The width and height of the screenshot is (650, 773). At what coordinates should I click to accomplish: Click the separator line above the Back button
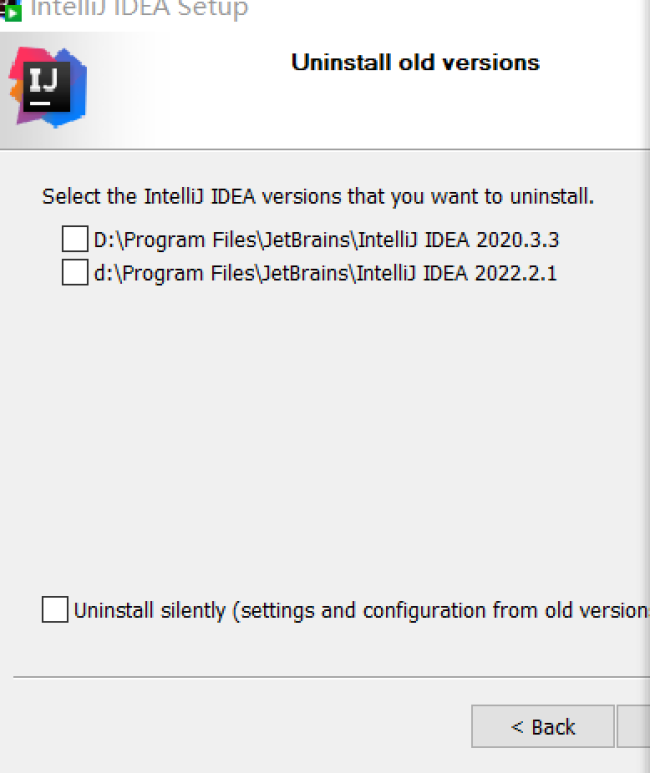point(330,677)
